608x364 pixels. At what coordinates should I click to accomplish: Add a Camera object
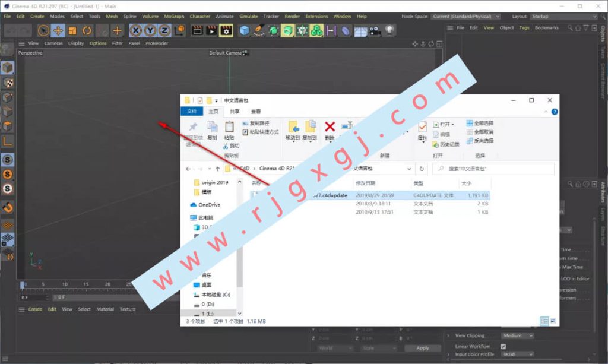click(x=375, y=30)
